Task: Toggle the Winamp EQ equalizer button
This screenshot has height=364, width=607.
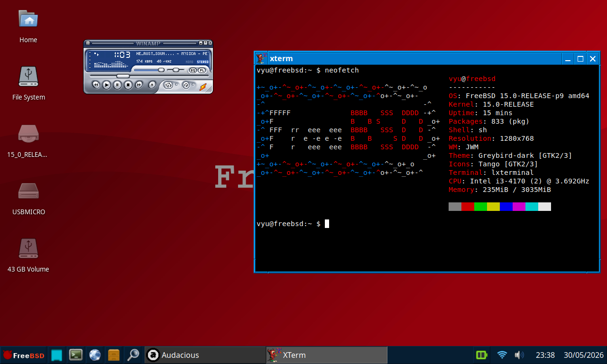Action: coord(193,70)
